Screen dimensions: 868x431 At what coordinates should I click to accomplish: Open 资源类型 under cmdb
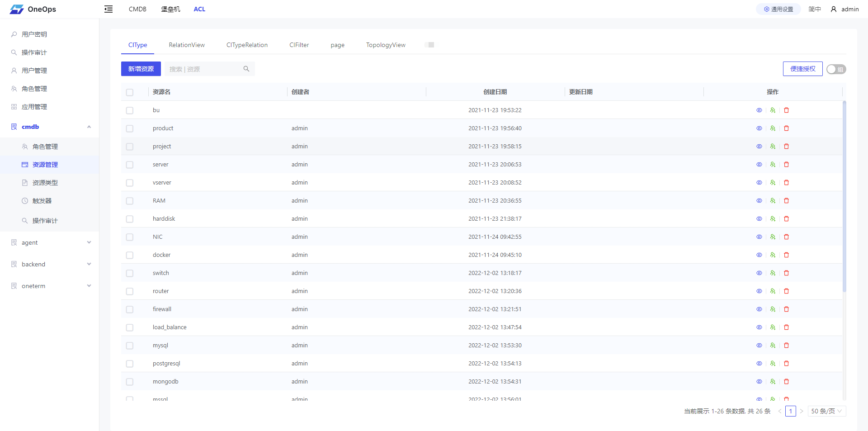tap(45, 183)
